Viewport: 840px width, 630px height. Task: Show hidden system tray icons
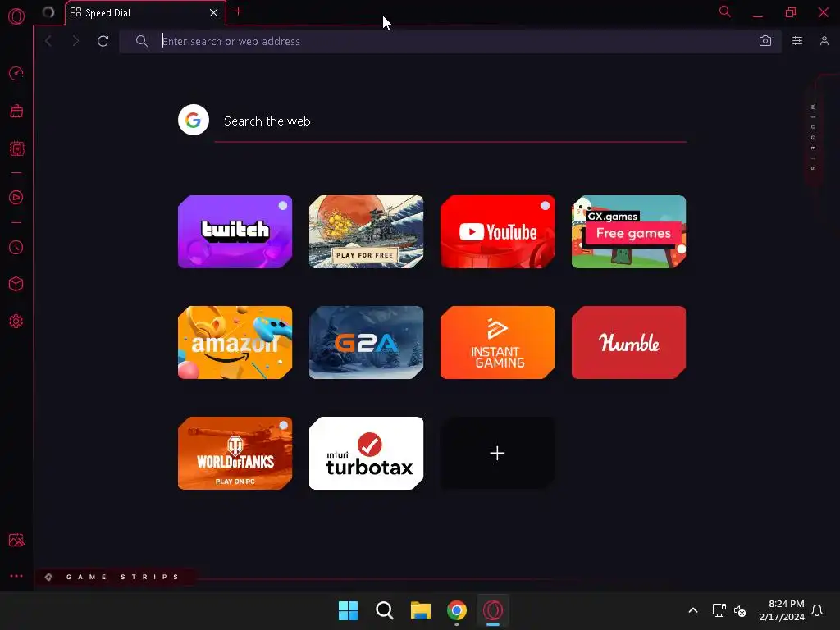692,610
